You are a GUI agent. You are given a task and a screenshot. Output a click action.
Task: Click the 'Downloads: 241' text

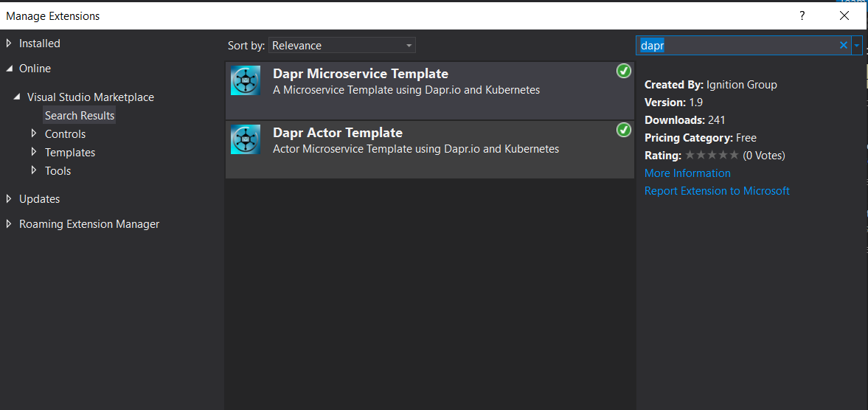point(685,120)
